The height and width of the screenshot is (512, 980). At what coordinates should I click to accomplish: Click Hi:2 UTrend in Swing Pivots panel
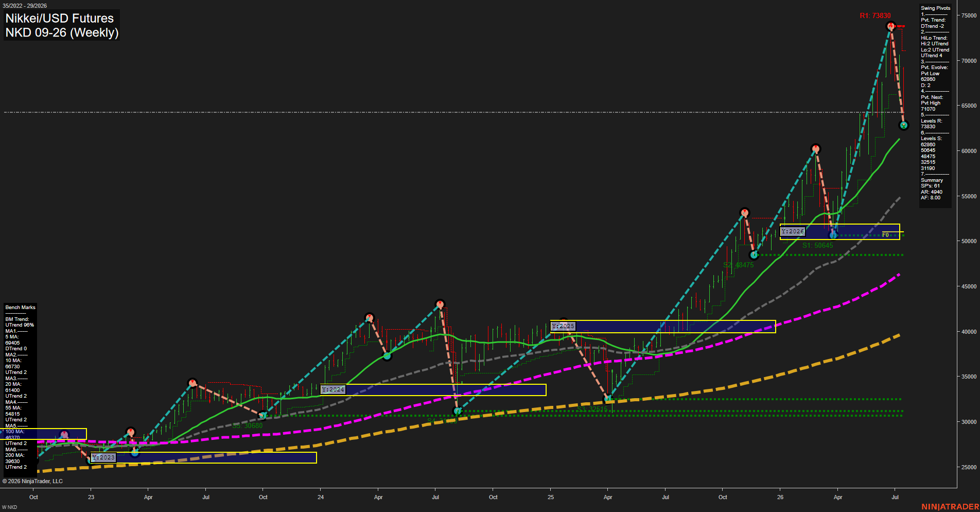(x=934, y=44)
